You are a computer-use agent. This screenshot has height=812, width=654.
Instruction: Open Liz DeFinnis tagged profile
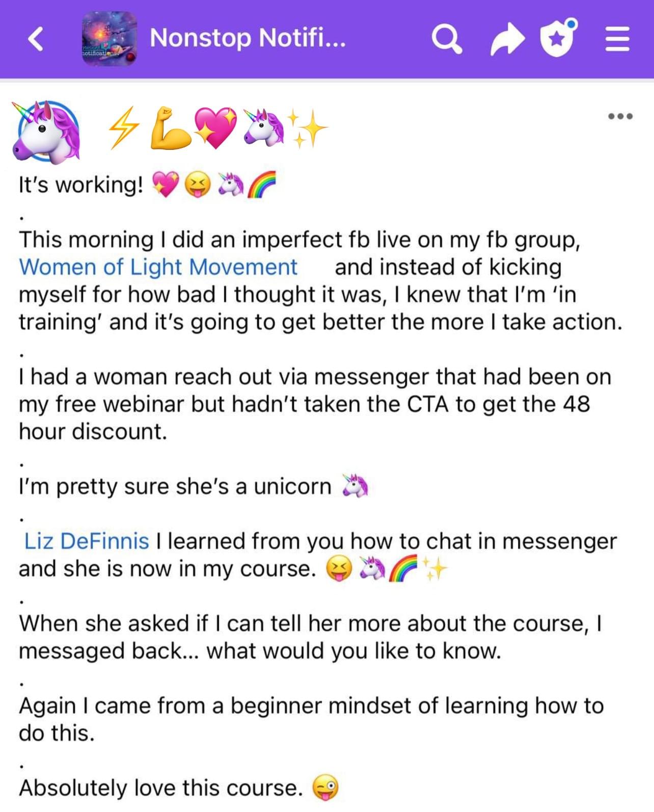pyautogui.click(x=87, y=541)
